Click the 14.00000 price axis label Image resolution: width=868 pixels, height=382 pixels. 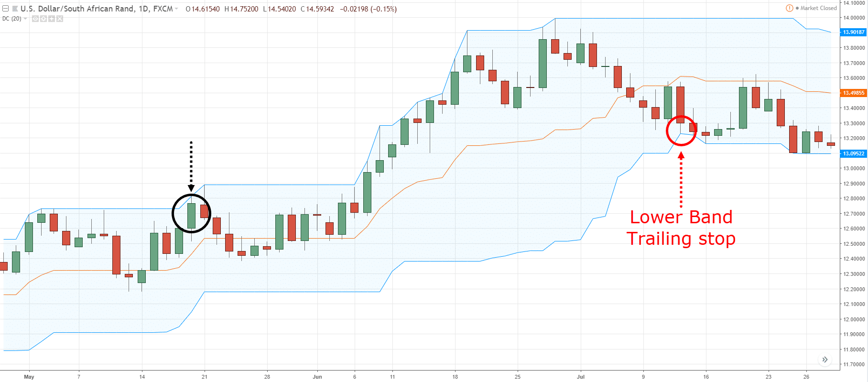(854, 18)
